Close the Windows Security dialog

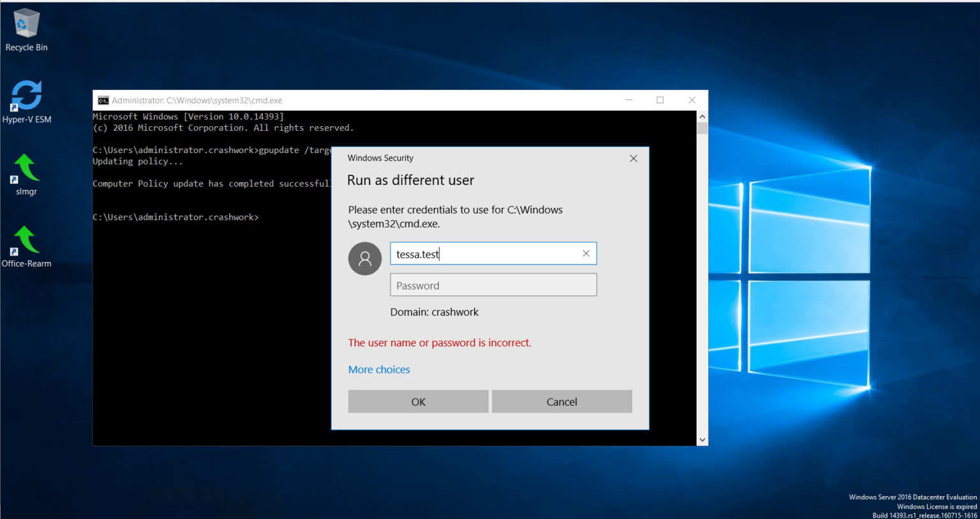633,158
